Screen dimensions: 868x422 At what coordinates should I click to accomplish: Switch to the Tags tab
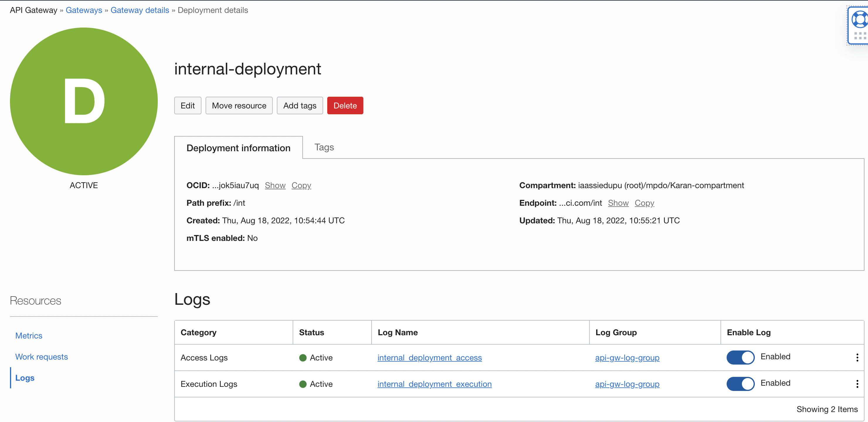[x=324, y=147]
